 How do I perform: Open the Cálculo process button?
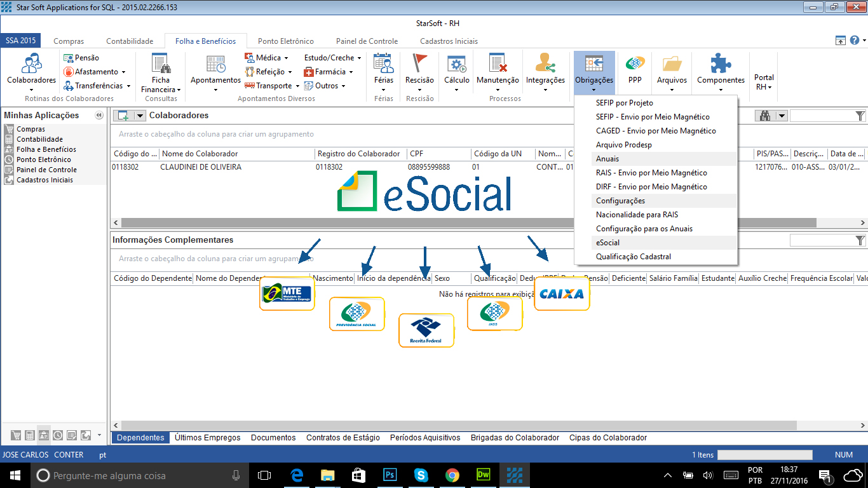tap(456, 72)
